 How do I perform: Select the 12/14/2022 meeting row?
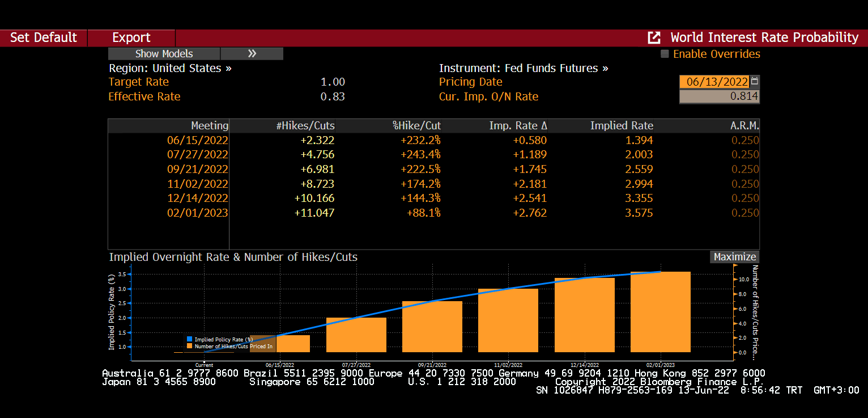[433, 198]
